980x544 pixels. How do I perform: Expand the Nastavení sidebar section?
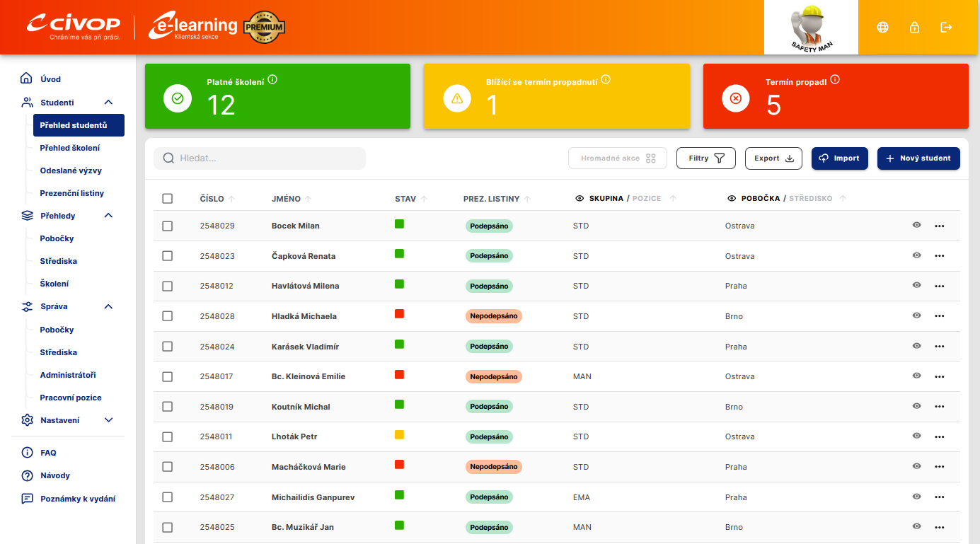(108, 420)
